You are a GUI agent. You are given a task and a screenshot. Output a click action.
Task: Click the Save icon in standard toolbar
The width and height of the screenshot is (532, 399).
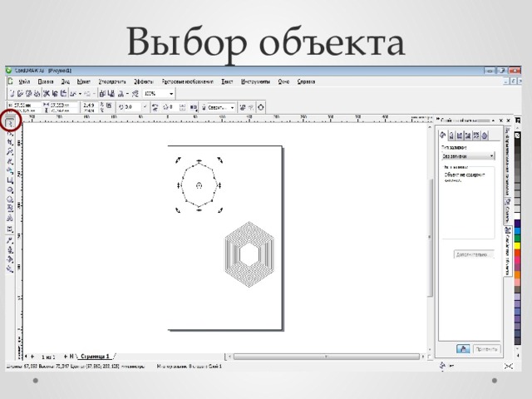pos(28,93)
